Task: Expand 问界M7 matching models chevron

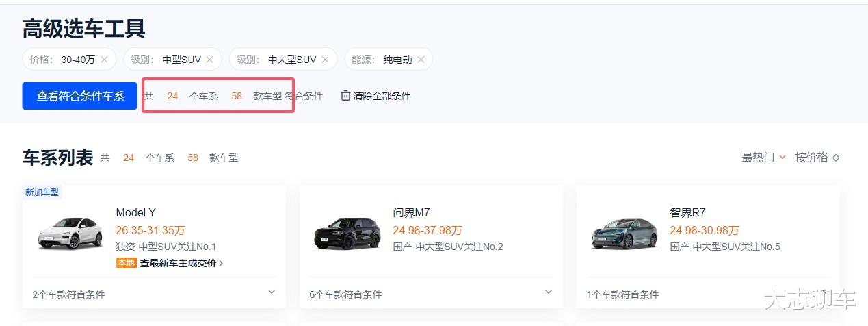Action: [x=549, y=292]
